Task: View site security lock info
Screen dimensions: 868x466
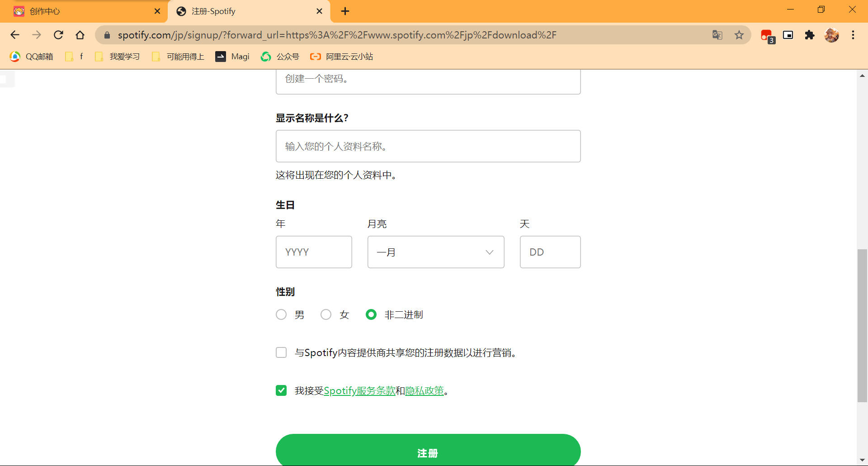Action: (107, 35)
